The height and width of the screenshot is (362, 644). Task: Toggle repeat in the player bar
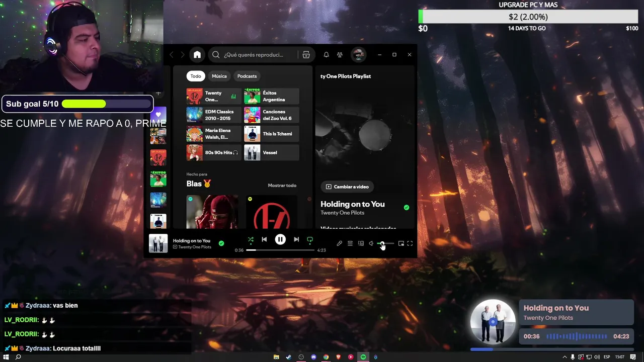310,240
